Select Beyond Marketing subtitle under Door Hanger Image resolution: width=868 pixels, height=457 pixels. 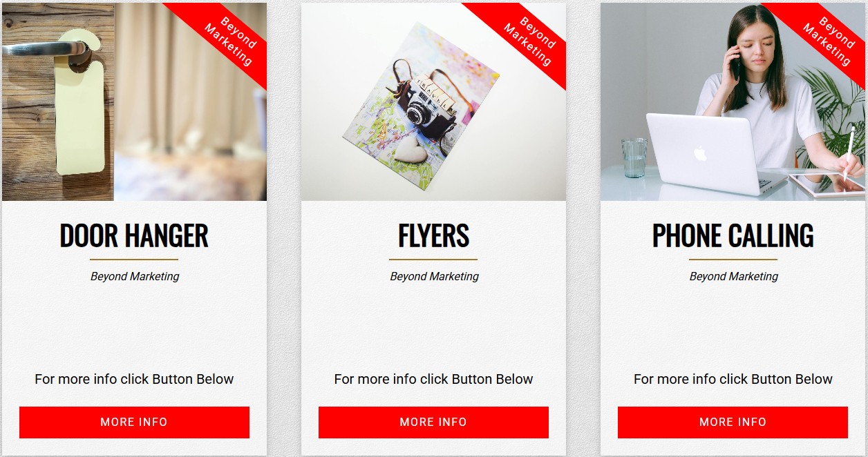tap(135, 276)
